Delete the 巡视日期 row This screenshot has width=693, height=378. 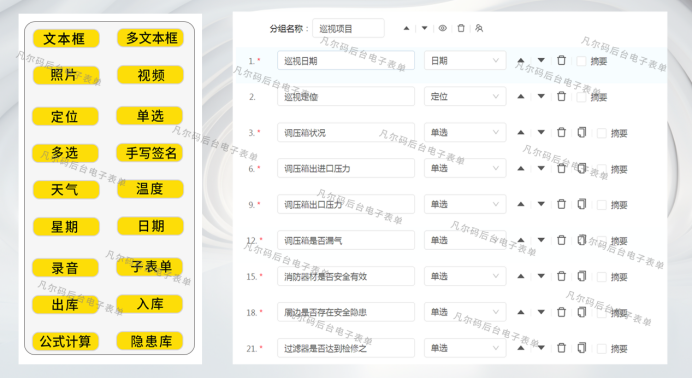coord(561,60)
